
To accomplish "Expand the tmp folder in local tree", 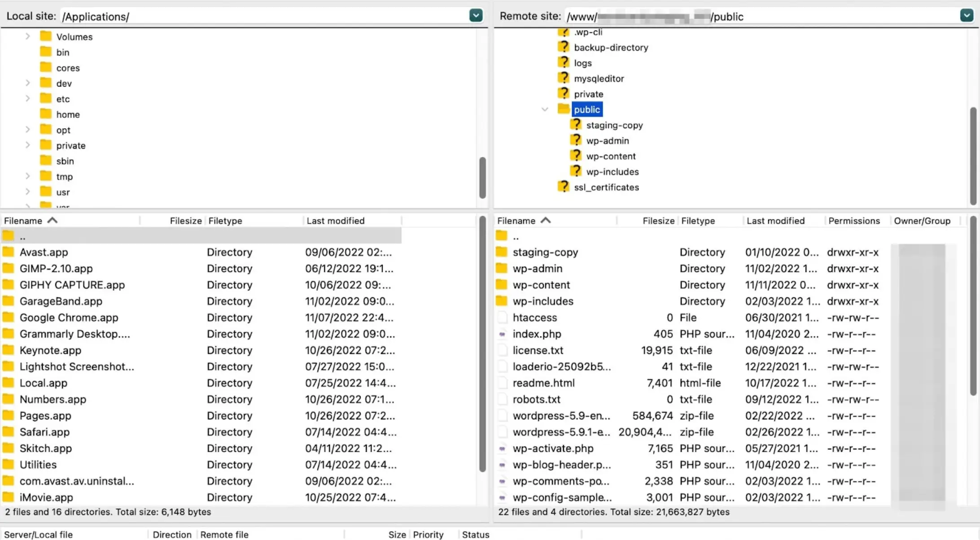I will [x=28, y=176].
